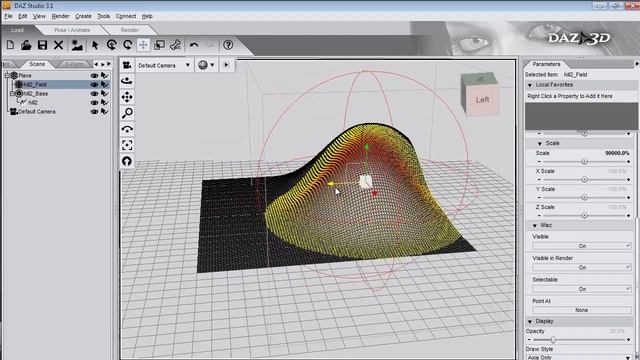Collapse the Misc section

tap(535, 225)
